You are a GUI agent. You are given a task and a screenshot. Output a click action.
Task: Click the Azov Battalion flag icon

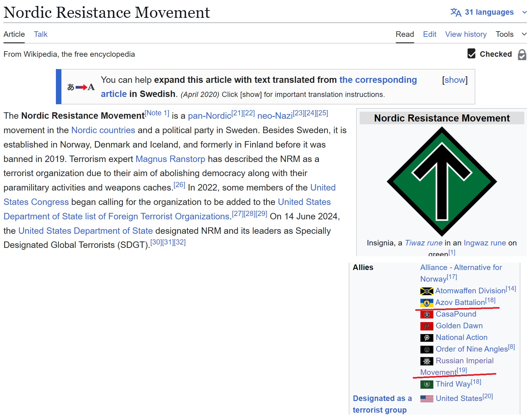[427, 303]
